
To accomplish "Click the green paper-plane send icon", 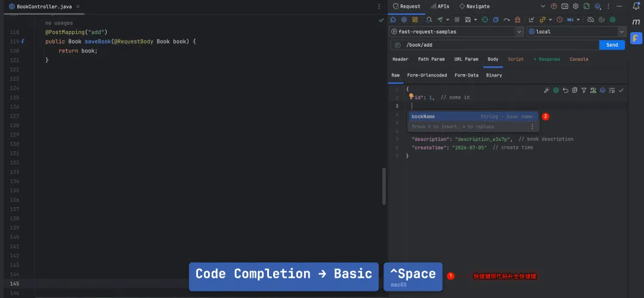I will pyautogui.click(x=440, y=20).
